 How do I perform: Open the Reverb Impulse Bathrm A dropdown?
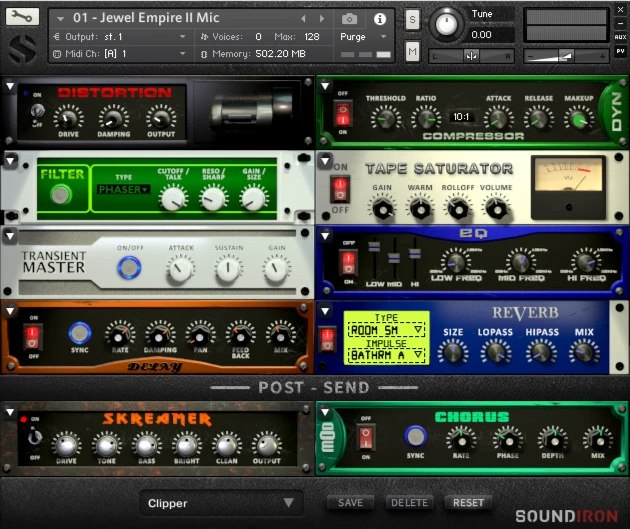(386, 355)
